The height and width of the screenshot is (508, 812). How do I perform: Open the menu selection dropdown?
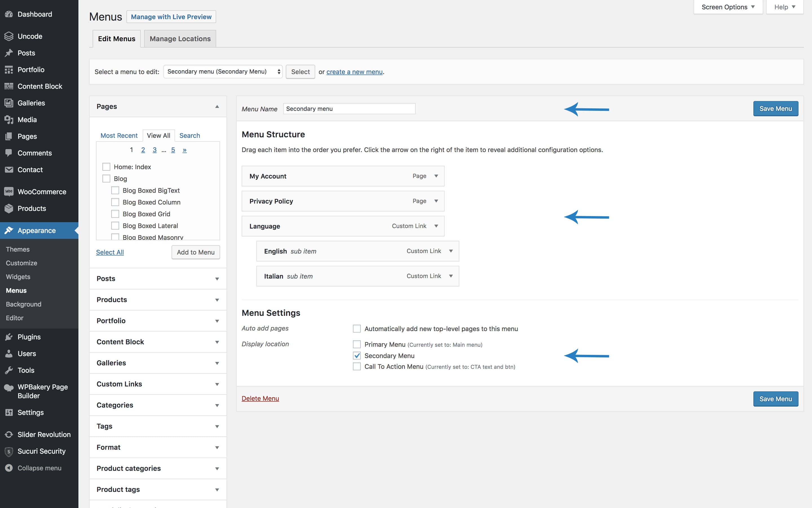223,72
